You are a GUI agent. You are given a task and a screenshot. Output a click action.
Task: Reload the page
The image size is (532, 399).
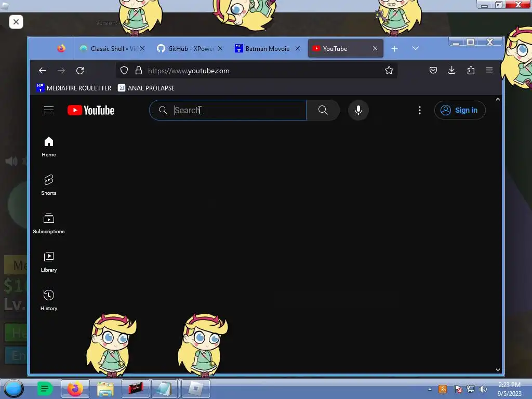(80, 71)
